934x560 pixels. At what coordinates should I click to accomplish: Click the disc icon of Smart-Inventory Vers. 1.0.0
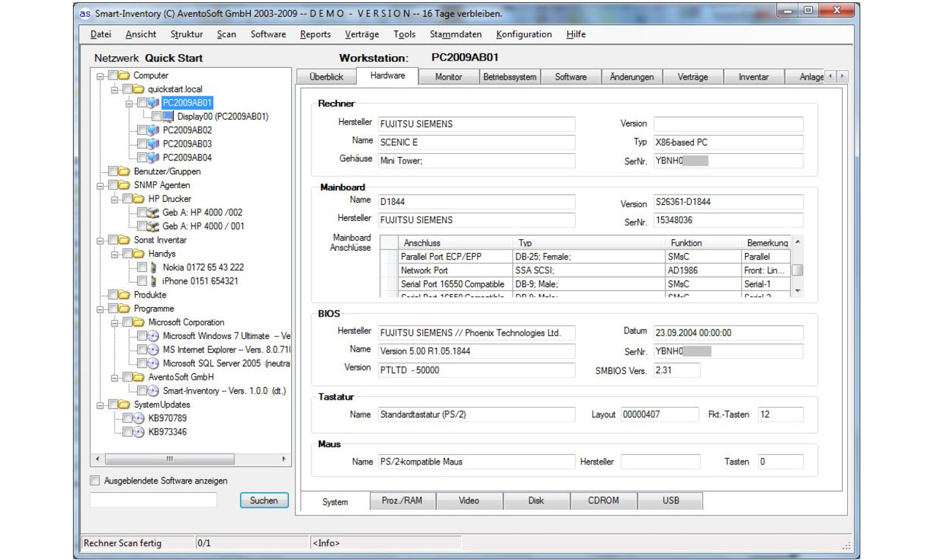153,391
